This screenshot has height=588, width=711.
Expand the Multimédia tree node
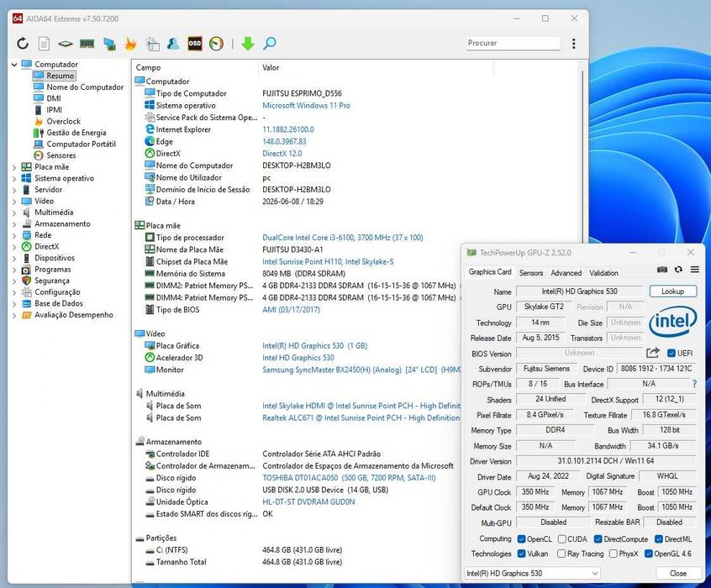pos(14,213)
